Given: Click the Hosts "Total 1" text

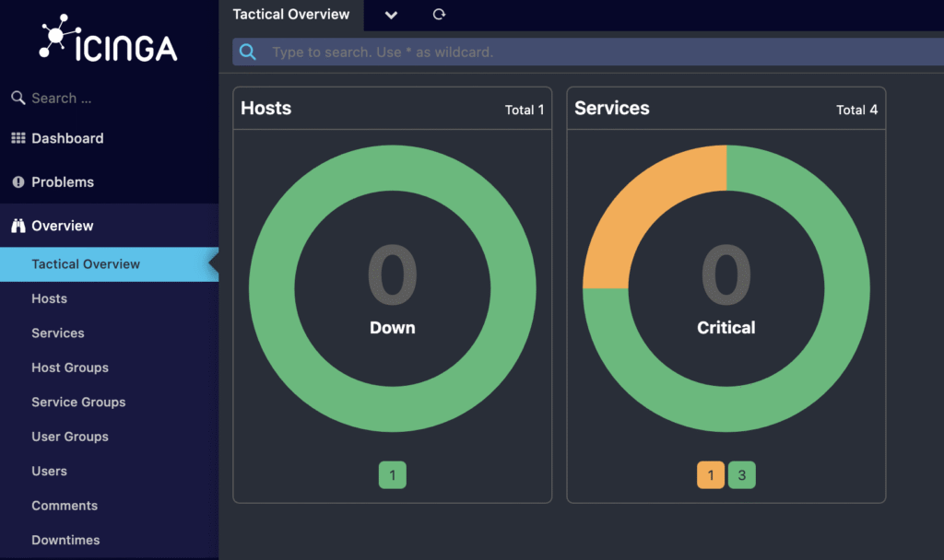Looking at the screenshot, I should (525, 111).
